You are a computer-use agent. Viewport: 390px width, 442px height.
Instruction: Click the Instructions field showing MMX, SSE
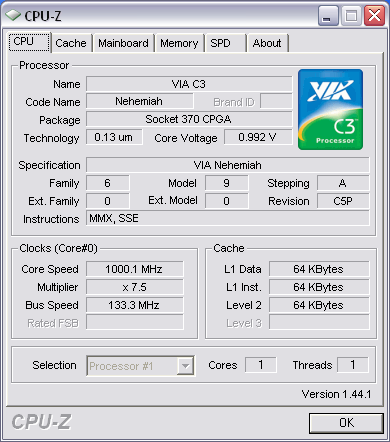[x=228, y=218]
